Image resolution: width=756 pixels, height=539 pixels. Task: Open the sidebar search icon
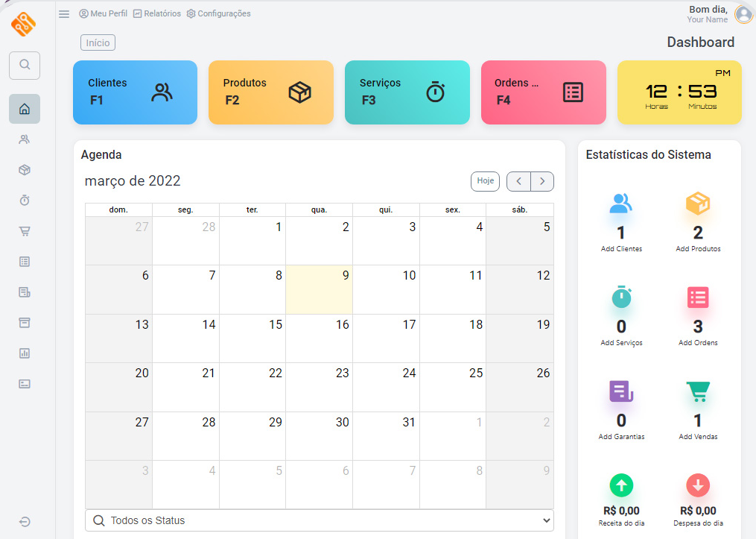point(25,65)
